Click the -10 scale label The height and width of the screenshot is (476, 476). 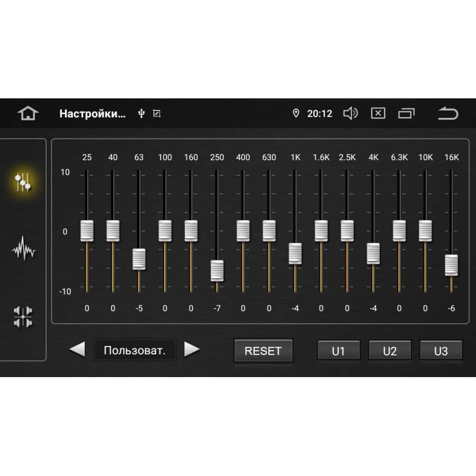click(65, 291)
